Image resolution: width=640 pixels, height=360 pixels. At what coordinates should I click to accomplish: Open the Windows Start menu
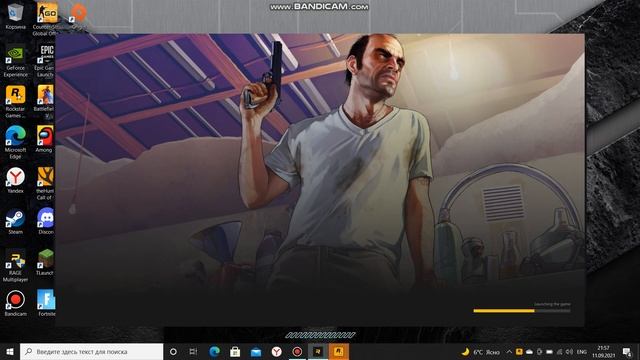(x=10, y=351)
